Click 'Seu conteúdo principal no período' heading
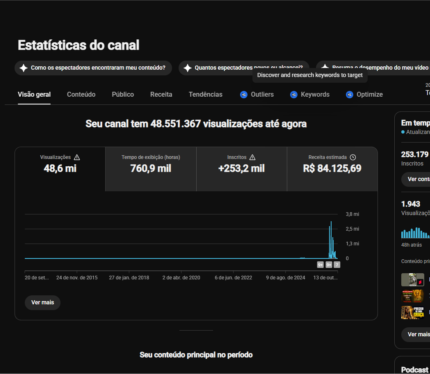Image resolution: width=430 pixels, height=374 pixels. click(x=196, y=355)
